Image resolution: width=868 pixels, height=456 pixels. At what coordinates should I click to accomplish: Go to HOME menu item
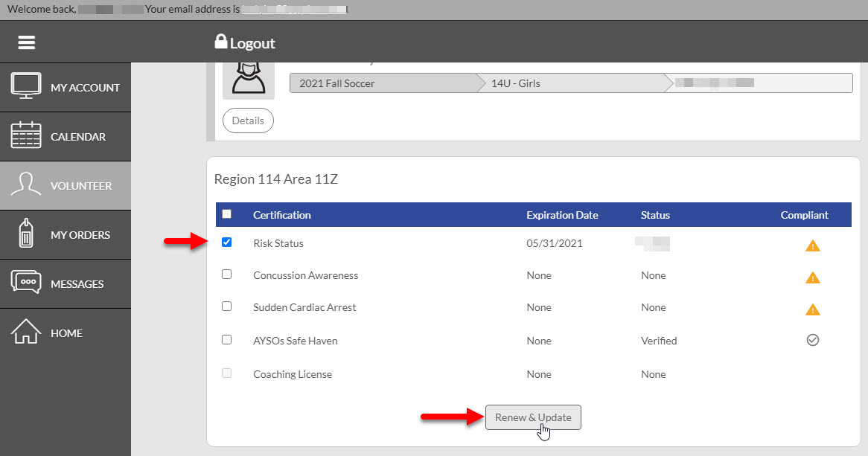pyautogui.click(x=66, y=333)
